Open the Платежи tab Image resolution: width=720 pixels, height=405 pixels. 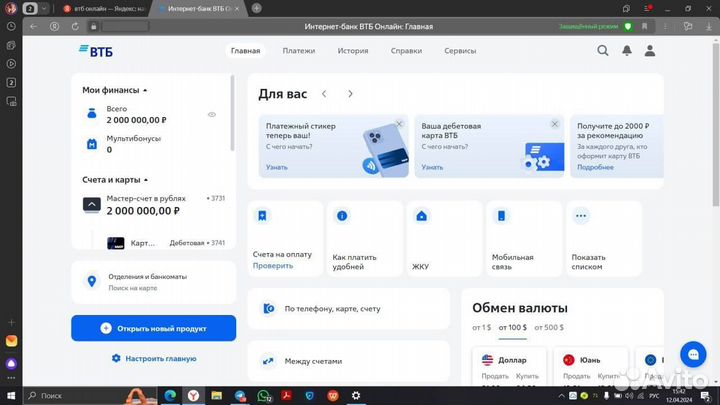(x=298, y=51)
